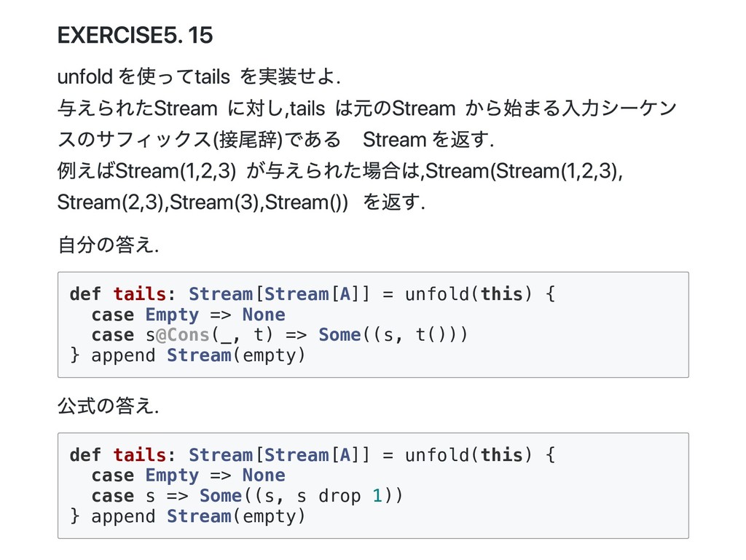Screen dimensions: 746x560
Task: Click "append Stream(empty)" in the first code block
Action: pyautogui.click(x=198, y=355)
